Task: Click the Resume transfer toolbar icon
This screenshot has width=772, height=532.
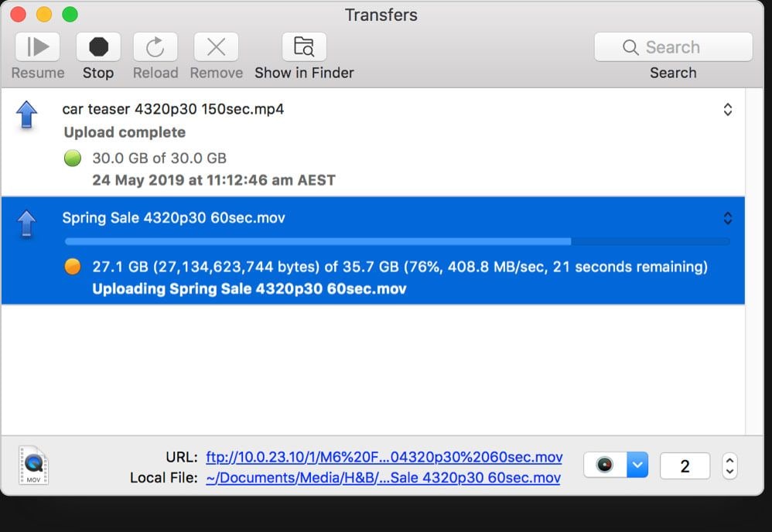Action: point(37,46)
